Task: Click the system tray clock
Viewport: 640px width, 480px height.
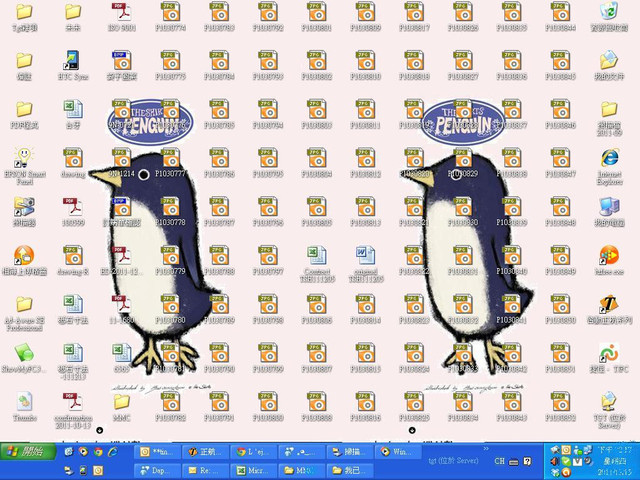Action: click(x=615, y=461)
